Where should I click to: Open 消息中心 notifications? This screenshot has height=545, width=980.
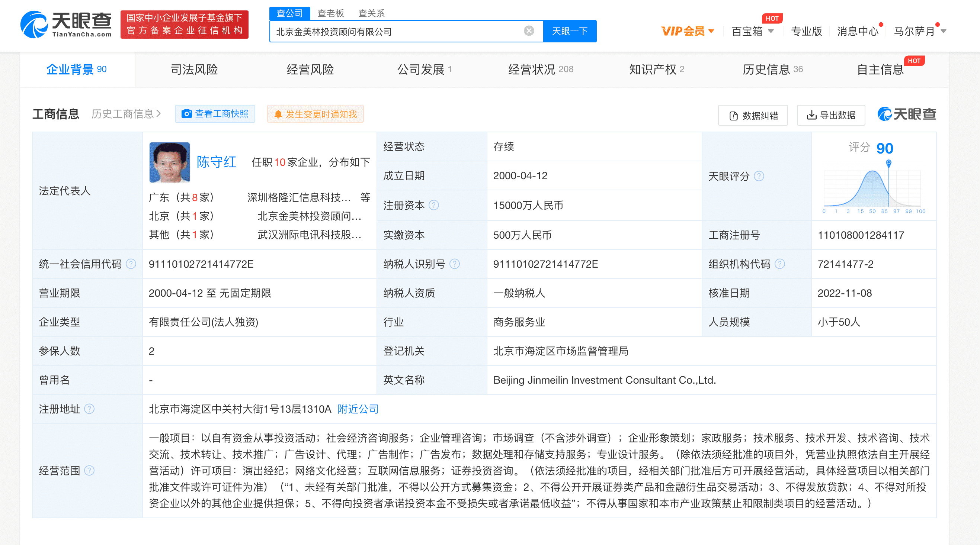coord(858,31)
